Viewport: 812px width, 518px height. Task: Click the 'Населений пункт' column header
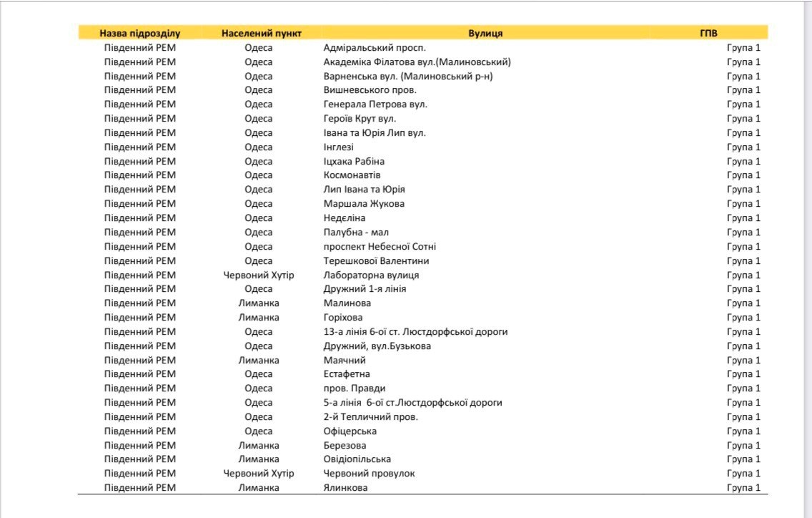pos(262,33)
